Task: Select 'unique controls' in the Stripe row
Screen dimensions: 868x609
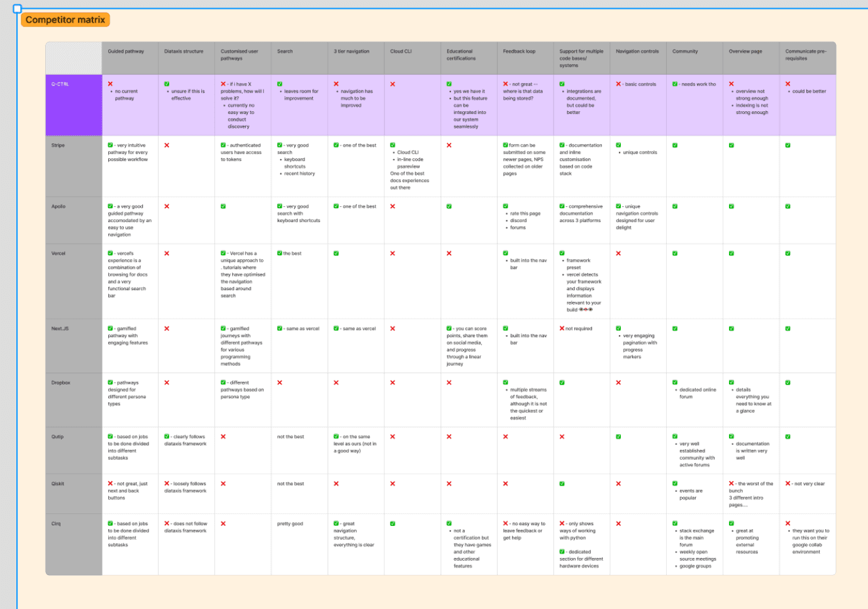Action: pyautogui.click(x=640, y=152)
